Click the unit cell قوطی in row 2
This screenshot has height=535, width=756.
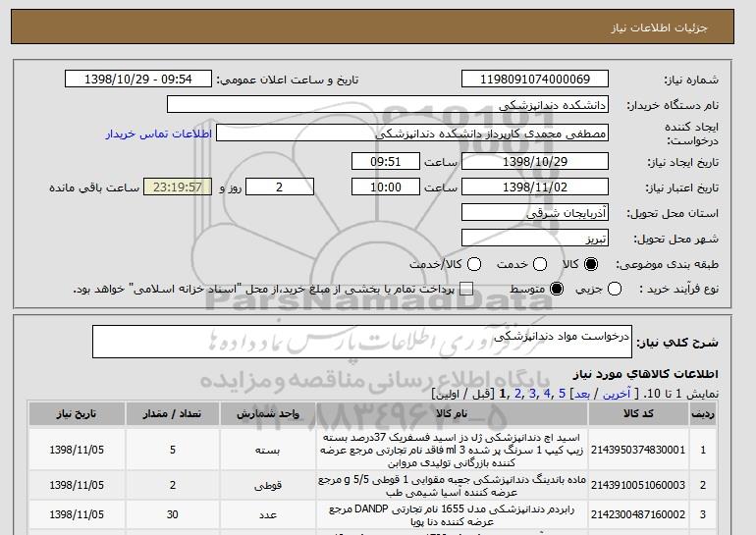tap(268, 485)
